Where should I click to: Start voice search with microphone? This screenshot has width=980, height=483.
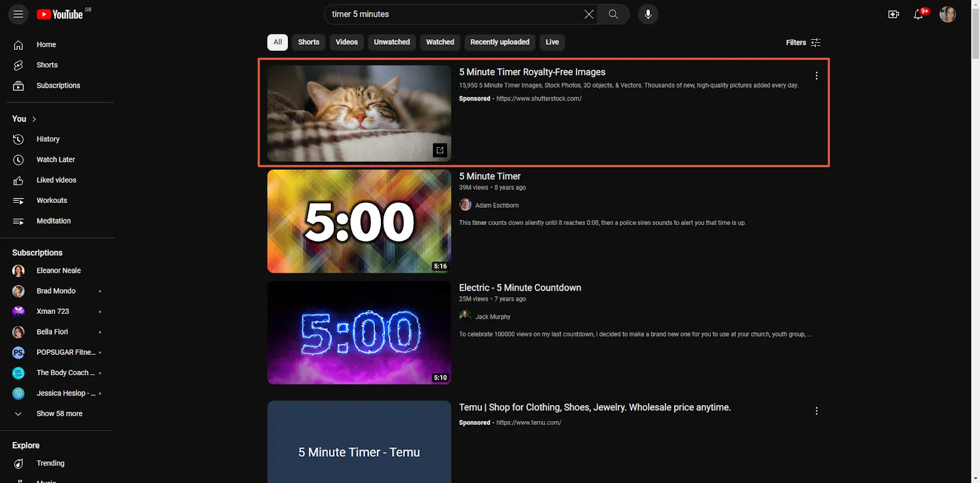(648, 14)
